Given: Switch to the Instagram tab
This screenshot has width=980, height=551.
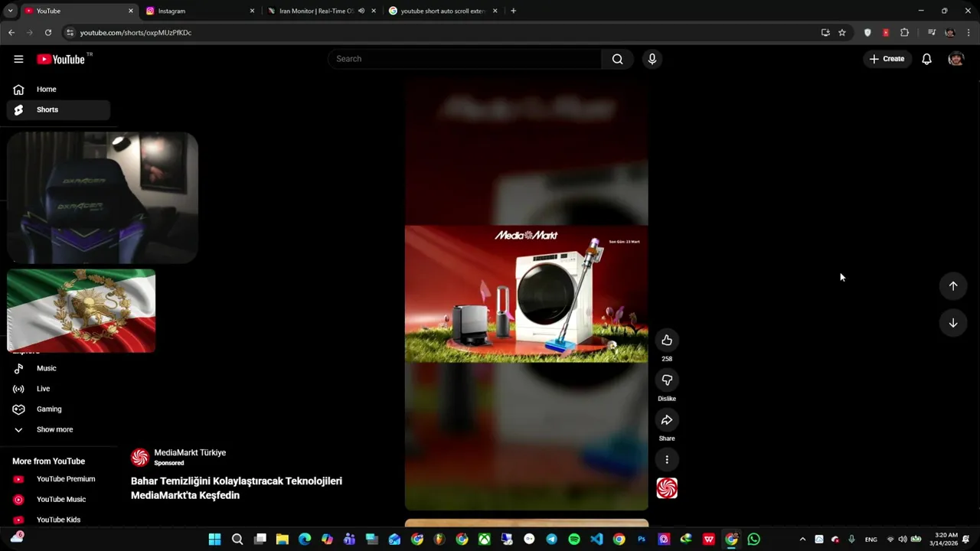Looking at the screenshot, I should (201, 11).
